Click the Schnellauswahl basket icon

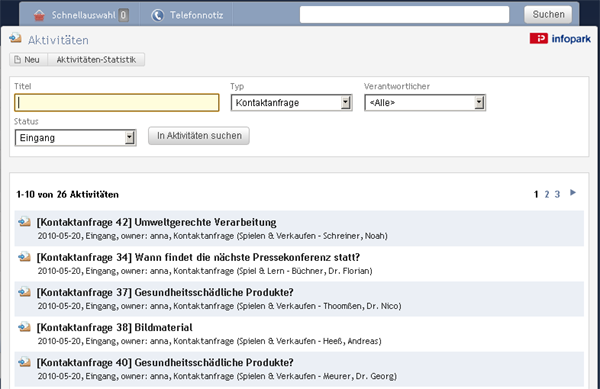coord(39,15)
